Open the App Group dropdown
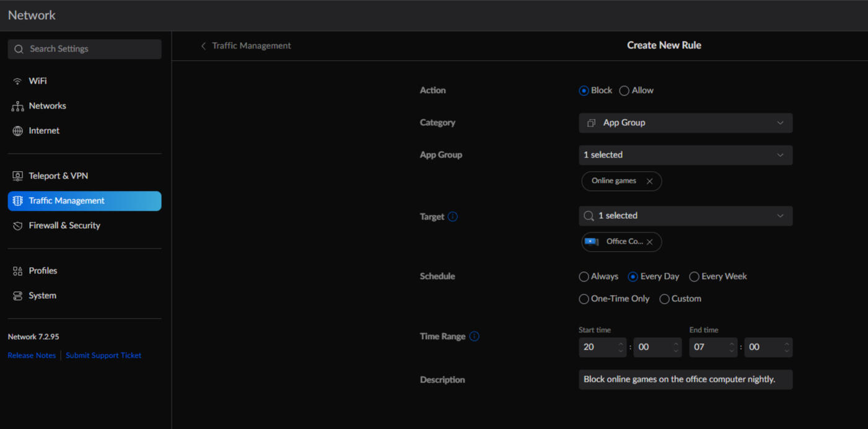This screenshot has height=429, width=868. point(685,155)
